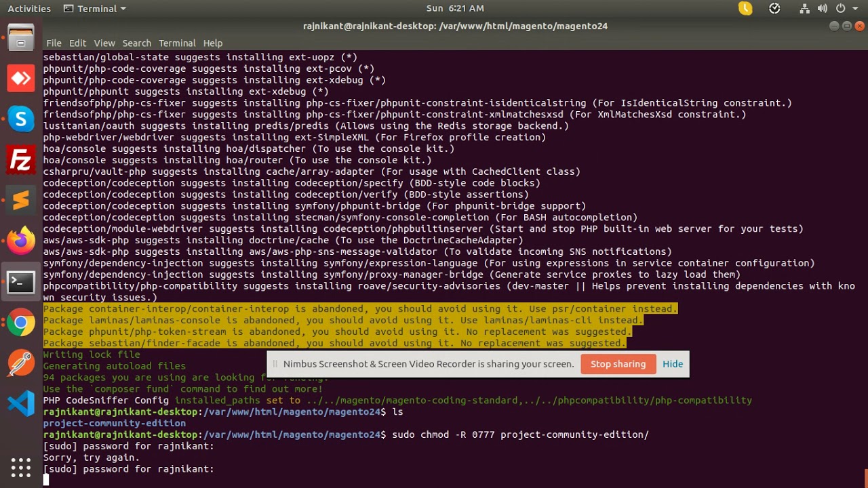Viewport: 868px width, 488px height.
Task: Launch AnyDesk from the dock
Action: 21,79
